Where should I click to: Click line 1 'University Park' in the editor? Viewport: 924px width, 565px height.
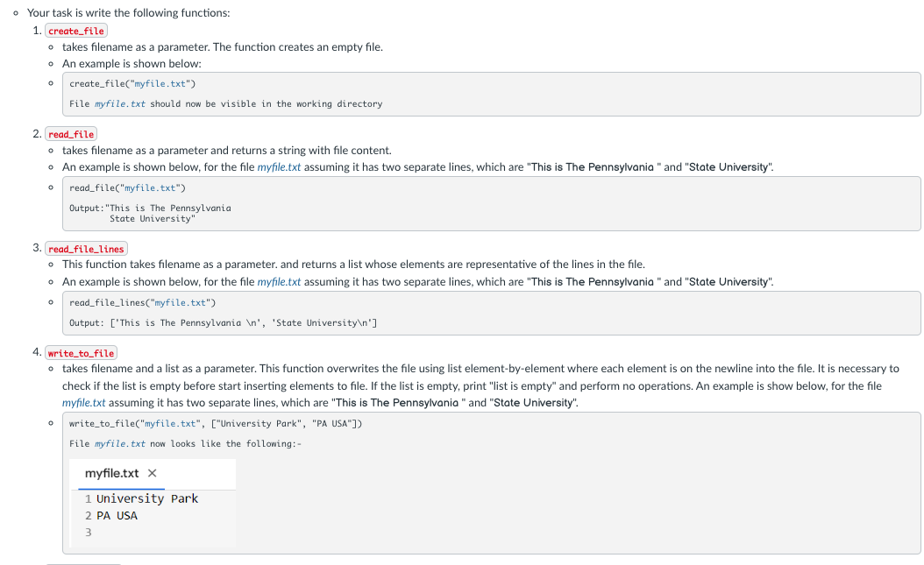(146, 498)
